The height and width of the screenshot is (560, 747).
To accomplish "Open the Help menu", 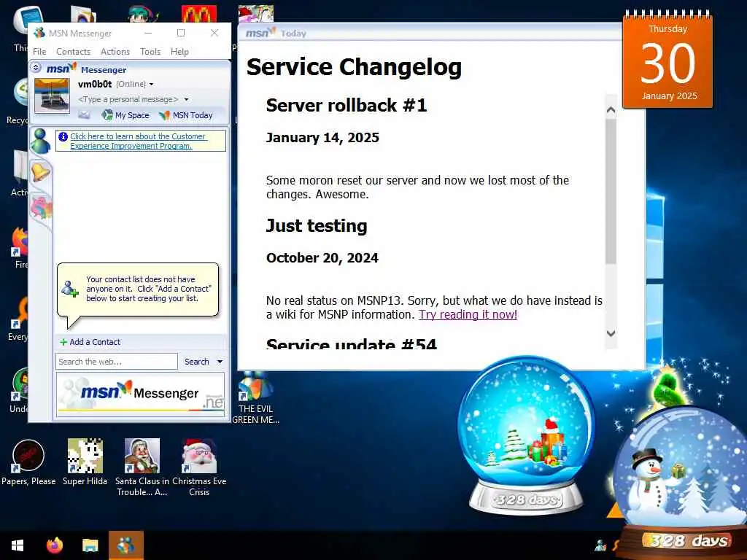I will pyautogui.click(x=179, y=52).
